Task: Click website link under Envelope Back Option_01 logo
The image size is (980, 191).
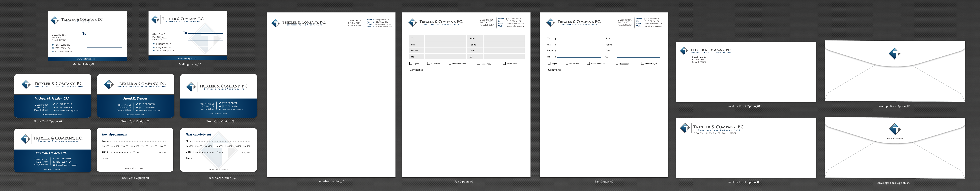Action: click(x=894, y=138)
